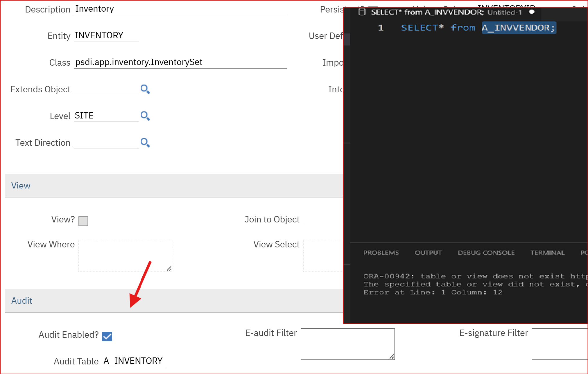Open the Text Direction lookup magnifier
This screenshot has height=374, width=588.
(x=145, y=143)
